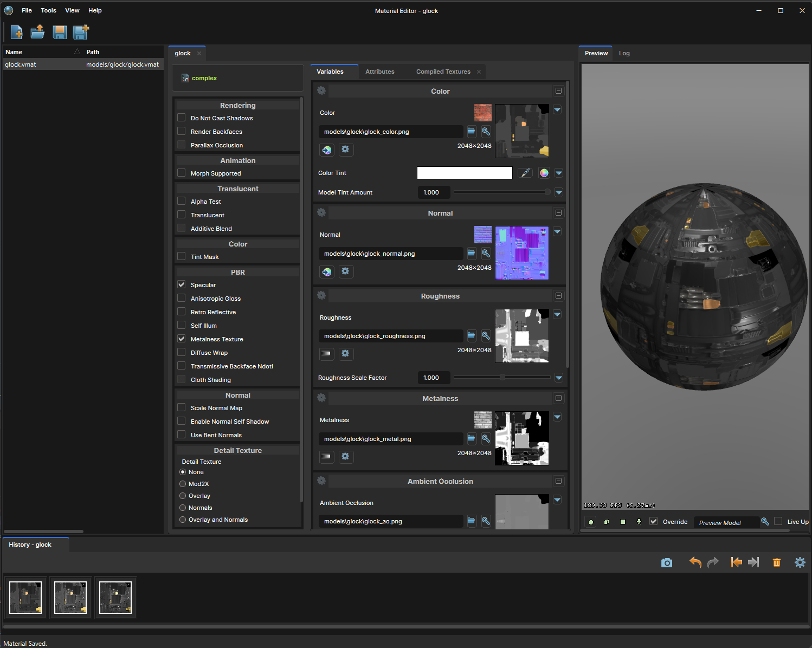Click the complex shader link
Screen dimensions: 812x648
204,78
